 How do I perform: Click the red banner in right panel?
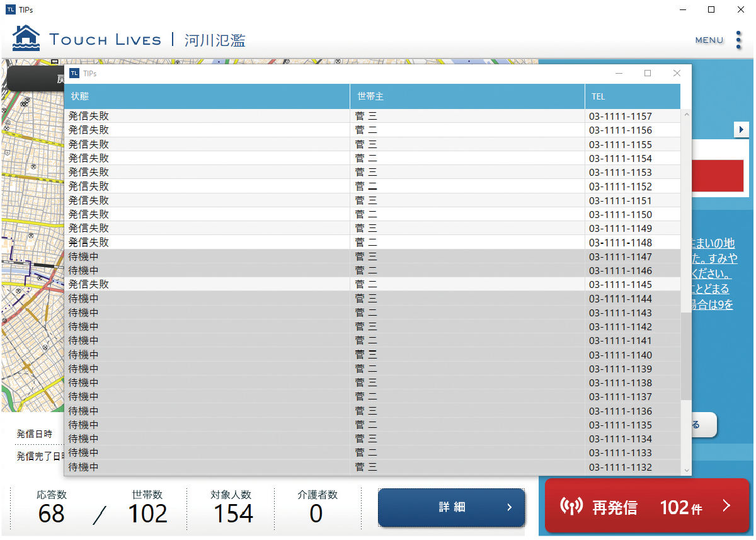pyautogui.click(x=718, y=176)
